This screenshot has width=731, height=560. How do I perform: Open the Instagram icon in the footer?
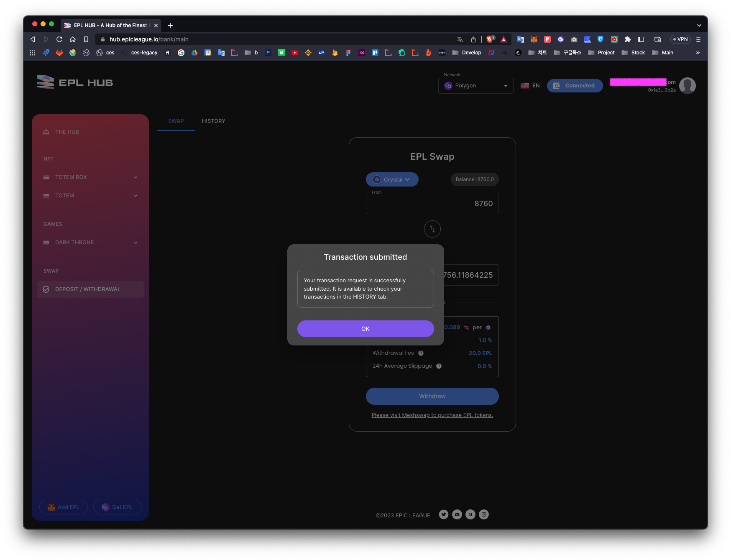[x=484, y=515]
